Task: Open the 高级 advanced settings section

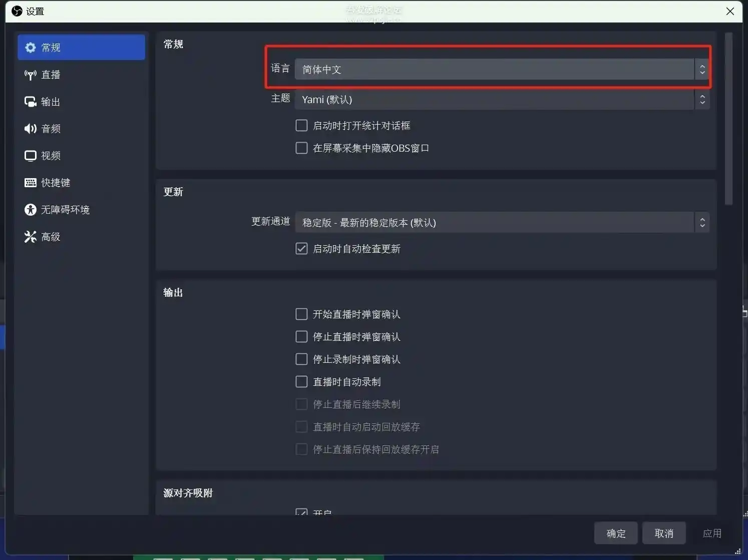Action: click(x=50, y=236)
